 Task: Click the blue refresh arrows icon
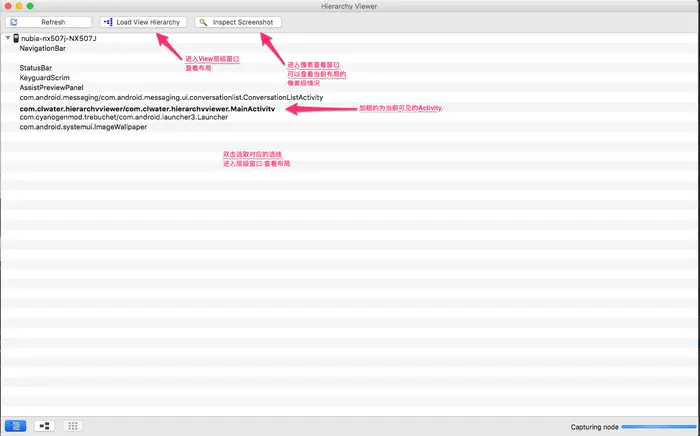pos(14,22)
